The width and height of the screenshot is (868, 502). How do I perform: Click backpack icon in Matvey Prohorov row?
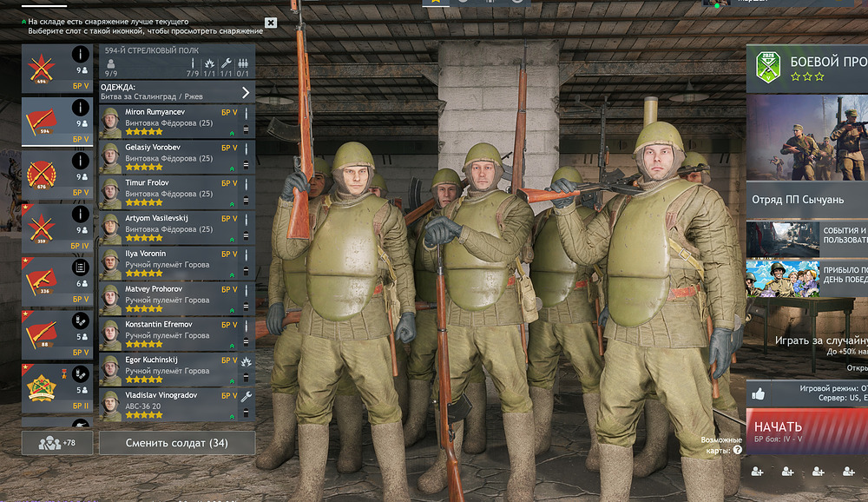click(x=246, y=307)
